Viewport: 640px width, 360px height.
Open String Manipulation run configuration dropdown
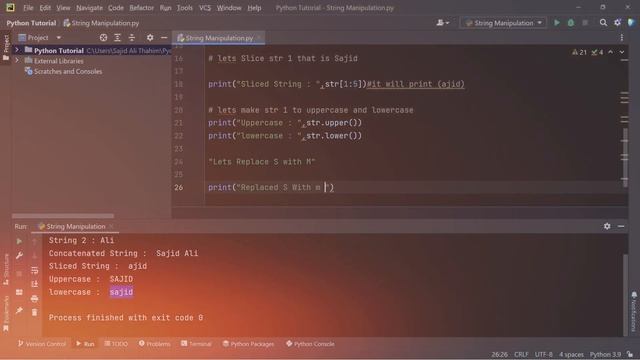tap(504, 23)
